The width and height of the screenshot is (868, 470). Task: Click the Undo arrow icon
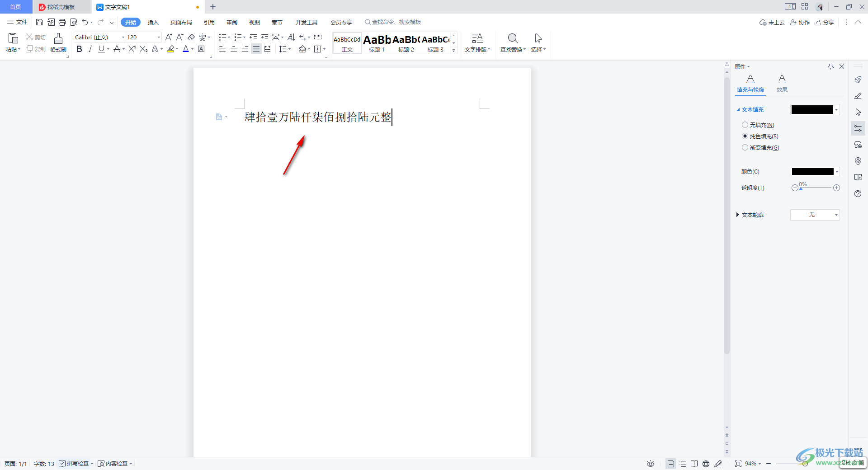click(x=85, y=22)
